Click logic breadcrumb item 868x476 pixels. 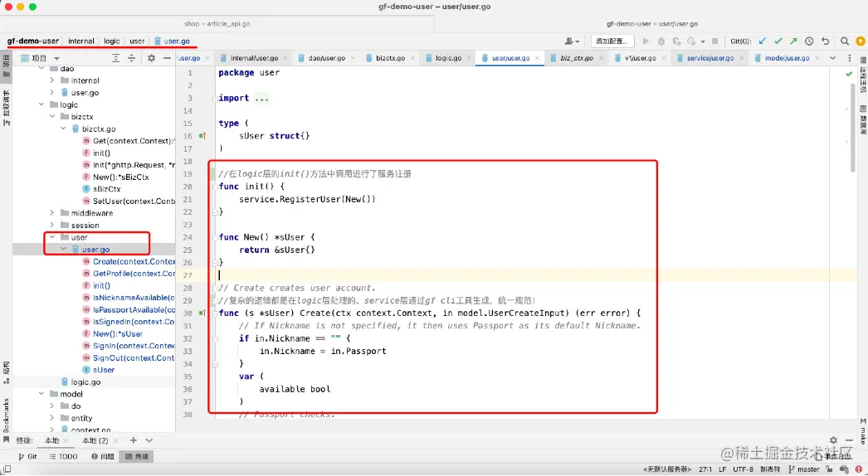click(x=111, y=41)
